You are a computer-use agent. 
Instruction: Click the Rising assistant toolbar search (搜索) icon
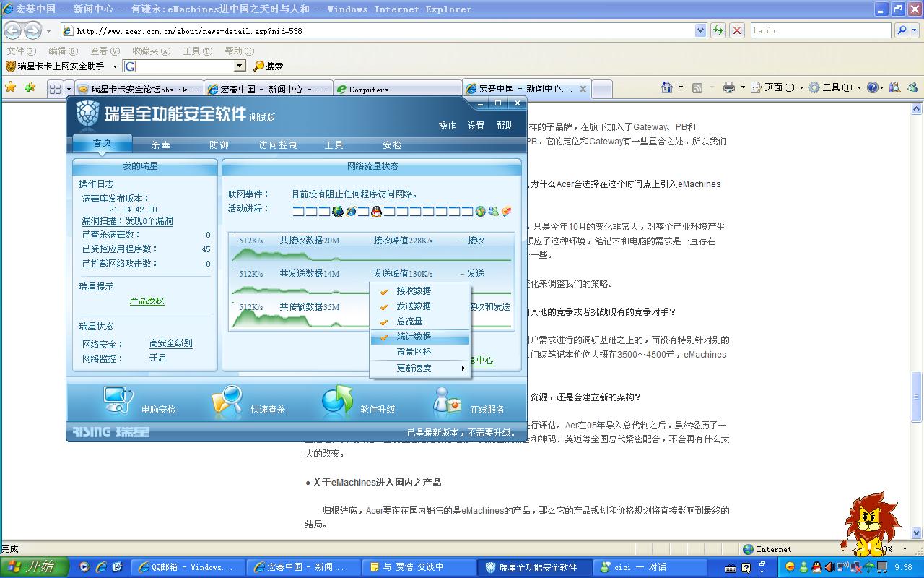[x=259, y=66]
